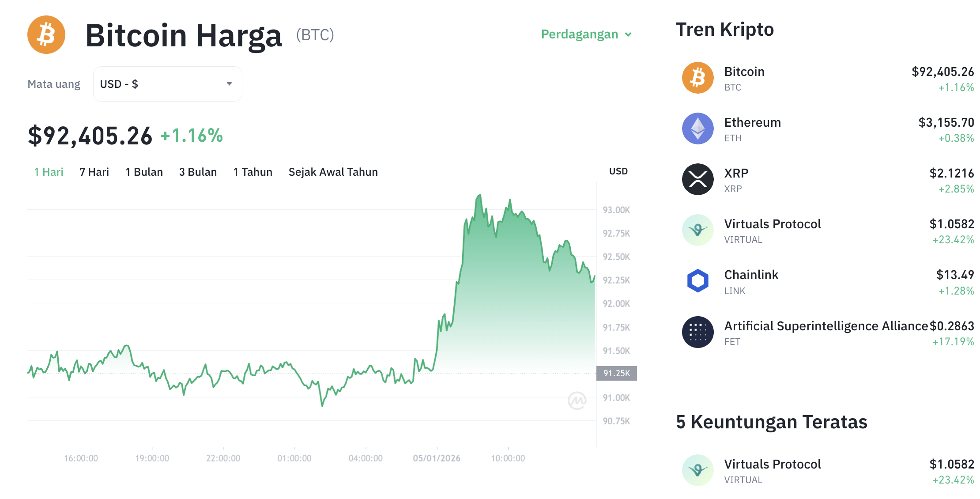Click the Ethereum icon in the trending list

697,129
